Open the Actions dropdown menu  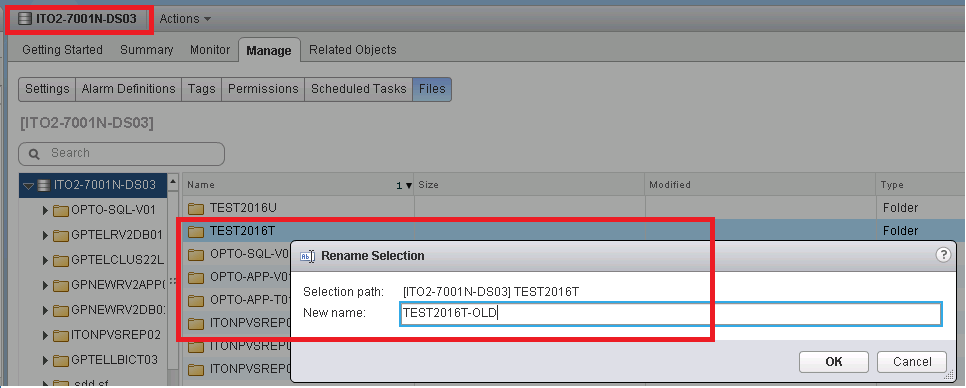click(185, 18)
